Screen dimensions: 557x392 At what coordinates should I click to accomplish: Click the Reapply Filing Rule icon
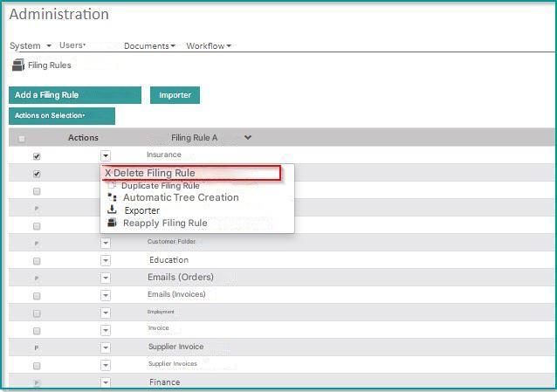(x=112, y=223)
